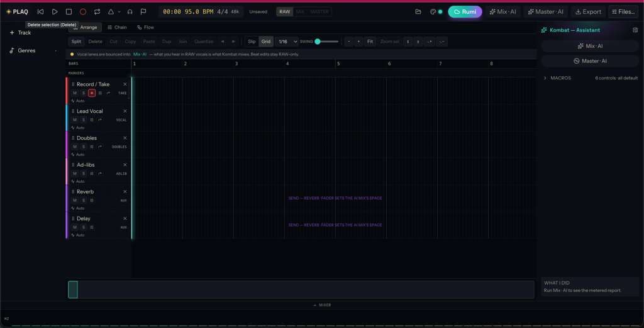Expand Auto lane on Doubles track
The height and width of the screenshot is (328, 644).
(78, 154)
